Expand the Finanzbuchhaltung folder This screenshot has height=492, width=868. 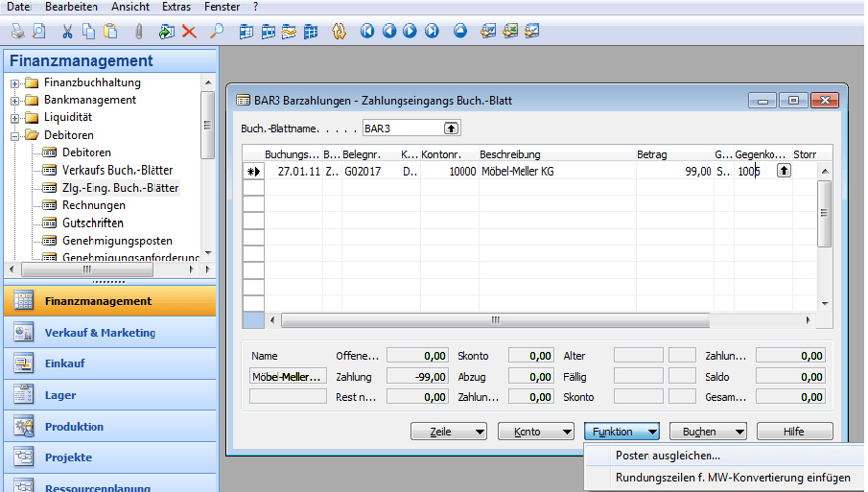click(15, 83)
